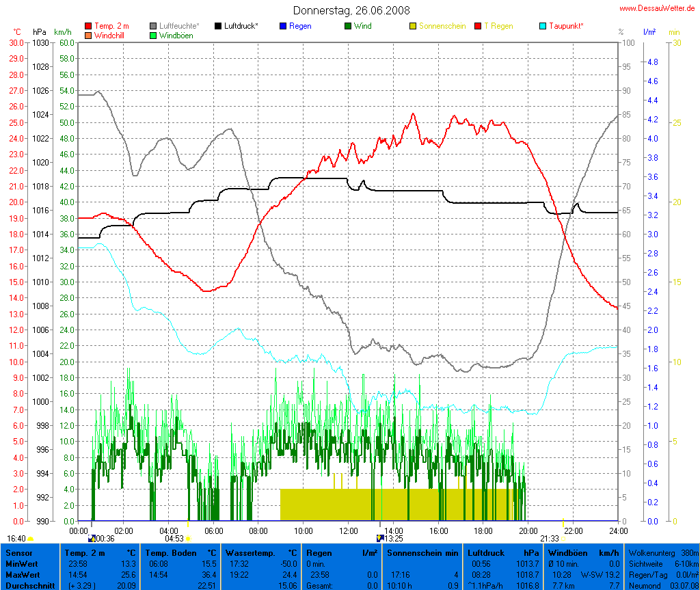Click the 04:53 sunrise marker
The height and width of the screenshot is (590, 700).
(x=177, y=539)
